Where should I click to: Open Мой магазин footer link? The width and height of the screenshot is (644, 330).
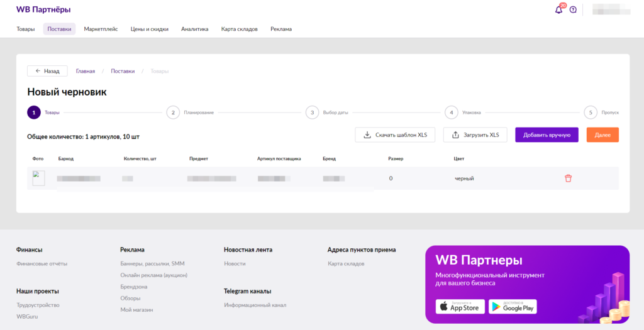tap(136, 309)
